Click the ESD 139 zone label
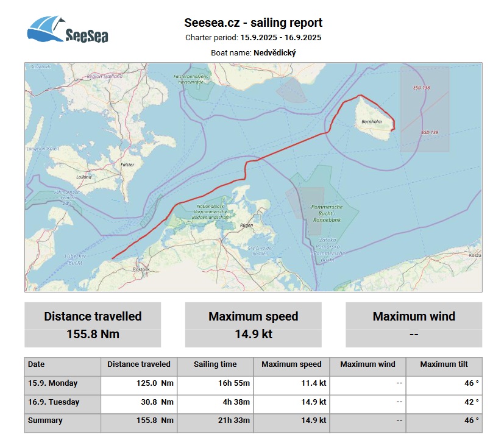This screenshot has height=440, width=504. point(429,132)
